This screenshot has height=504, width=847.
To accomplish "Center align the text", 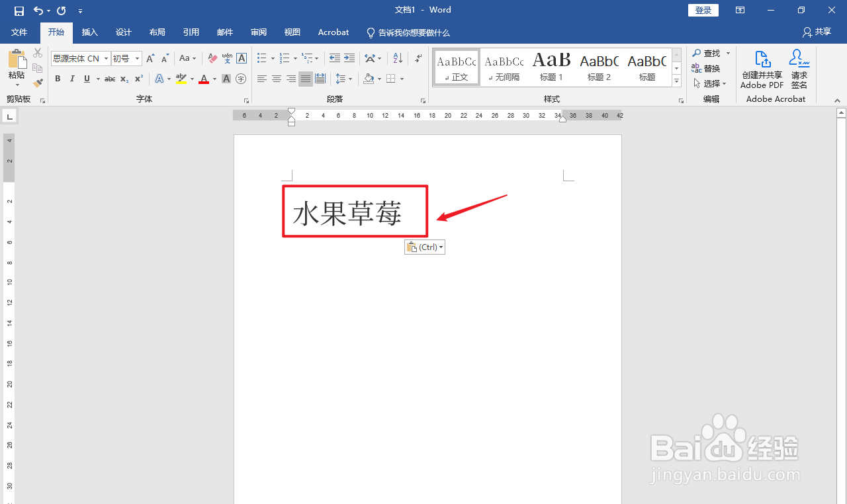I will click(277, 79).
